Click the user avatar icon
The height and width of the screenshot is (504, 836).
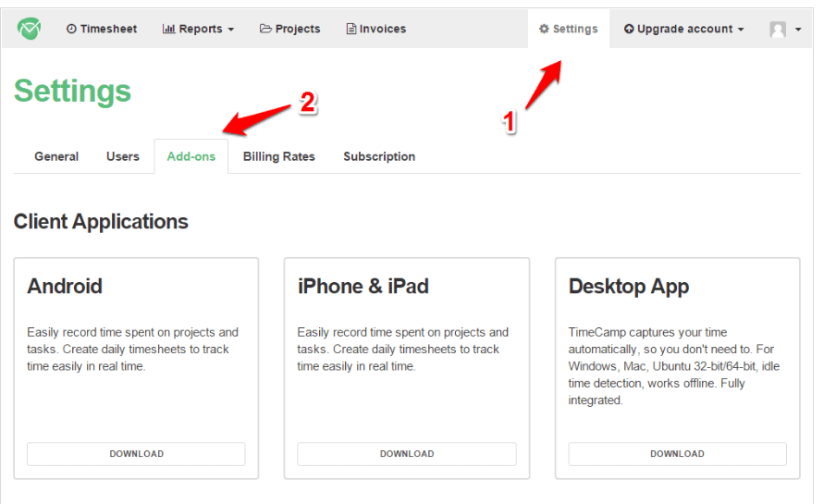pyautogui.click(x=778, y=30)
